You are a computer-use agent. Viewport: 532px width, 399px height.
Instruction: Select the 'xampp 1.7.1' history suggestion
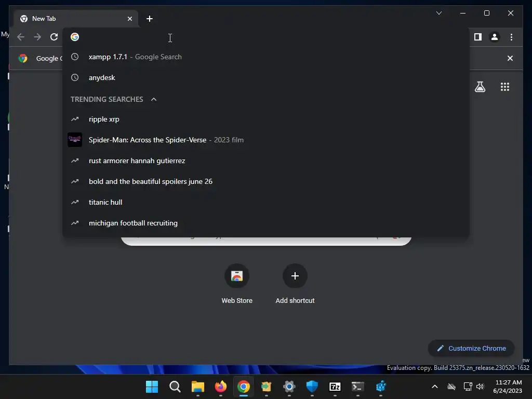click(x=266, y=57)
